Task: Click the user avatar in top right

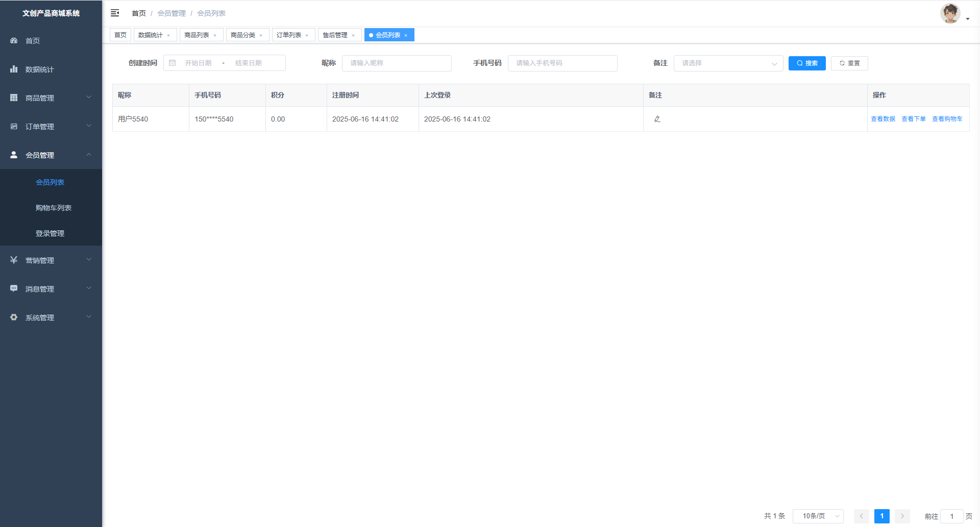Action: (950, 13)
